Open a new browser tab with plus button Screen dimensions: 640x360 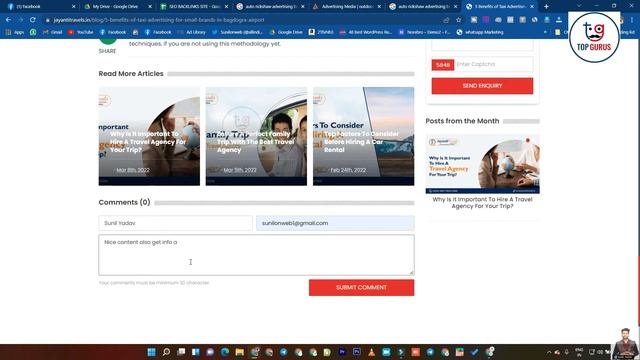point(546,7)
